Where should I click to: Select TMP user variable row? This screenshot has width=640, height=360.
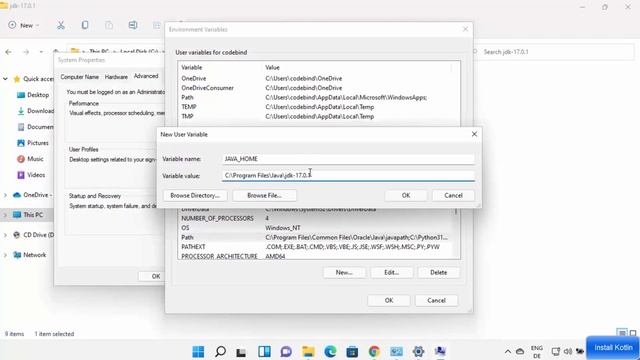point(318,116)
